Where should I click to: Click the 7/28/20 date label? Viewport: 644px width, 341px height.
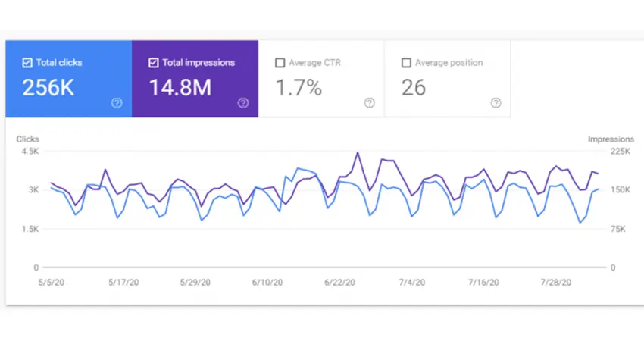(555, 282)
